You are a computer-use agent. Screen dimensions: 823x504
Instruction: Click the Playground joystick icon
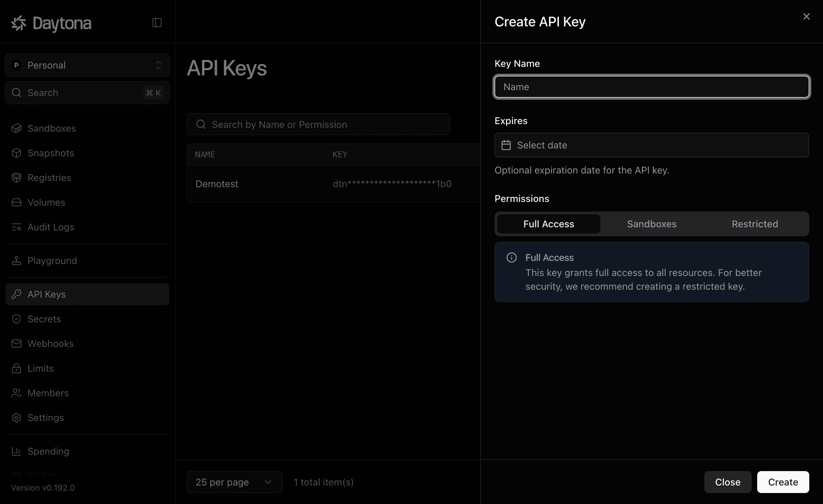pos(16,261)
